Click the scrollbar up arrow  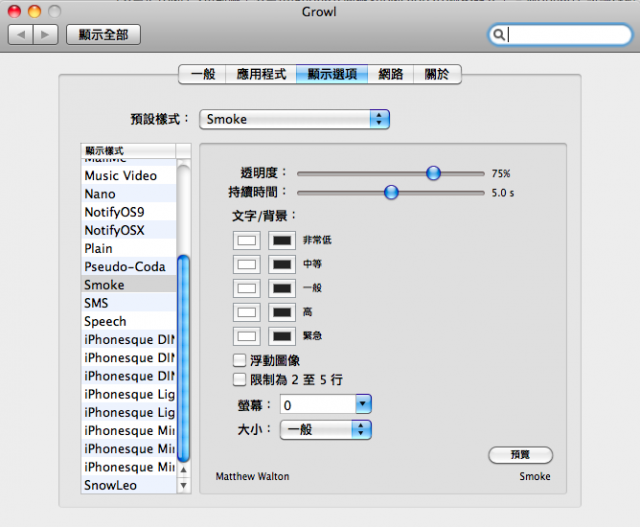pos(184,470)
